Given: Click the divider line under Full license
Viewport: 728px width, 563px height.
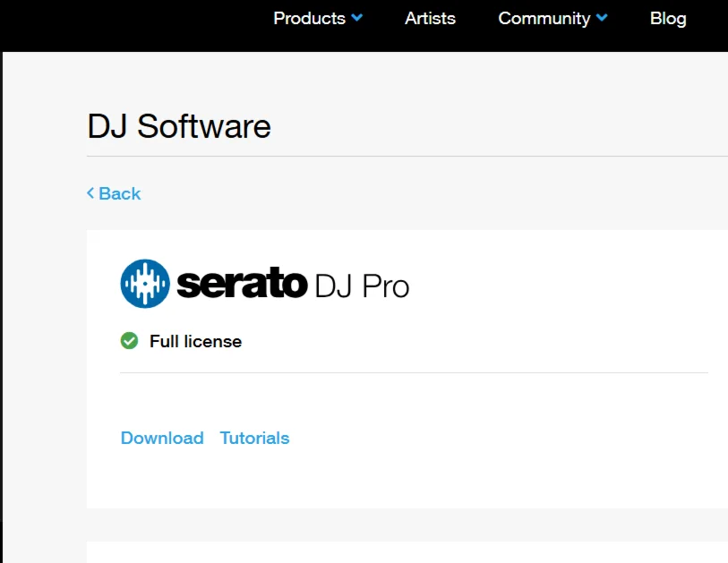Looking at the screenshot, I should [414, 372].
